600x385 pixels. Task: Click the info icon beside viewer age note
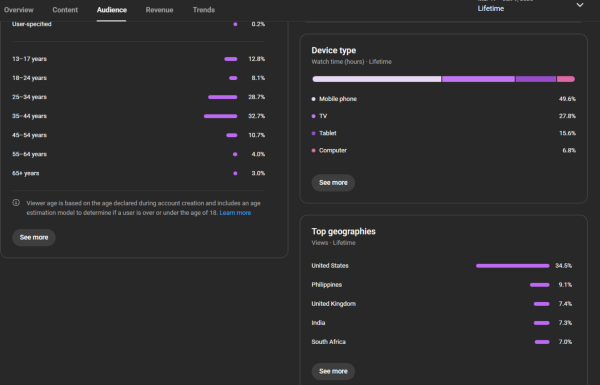pyautogui.click(x=16, y=203)
